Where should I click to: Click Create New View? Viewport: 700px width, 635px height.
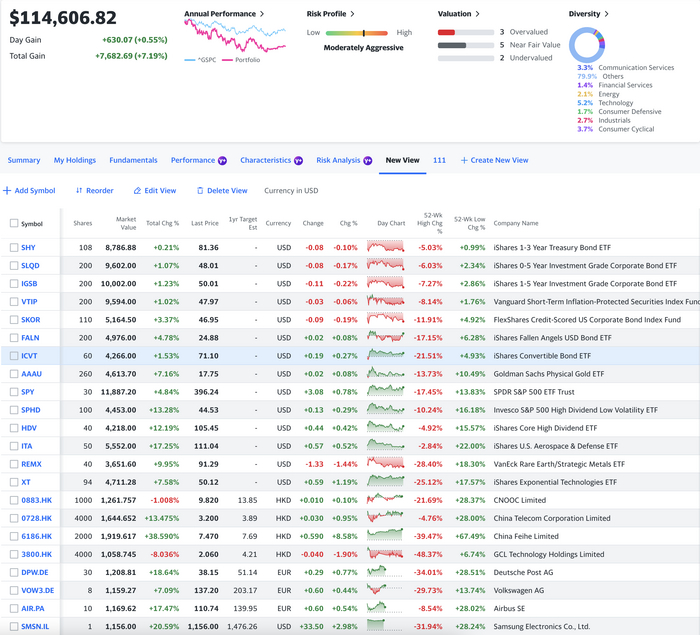[x=495, y=160]
